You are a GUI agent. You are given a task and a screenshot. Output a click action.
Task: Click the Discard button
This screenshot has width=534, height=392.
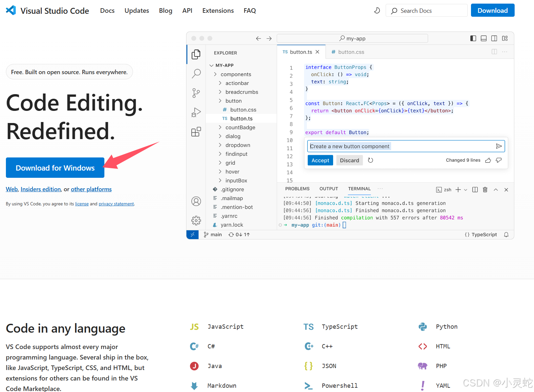[350, 160]
